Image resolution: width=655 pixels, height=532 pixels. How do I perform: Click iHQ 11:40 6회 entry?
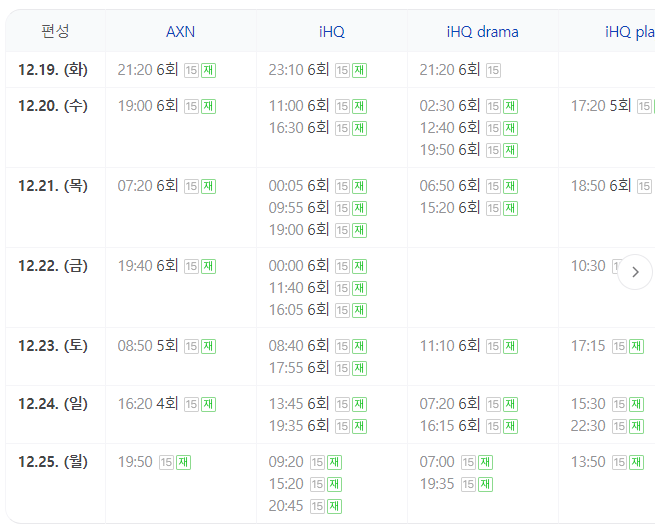(318, 288)
